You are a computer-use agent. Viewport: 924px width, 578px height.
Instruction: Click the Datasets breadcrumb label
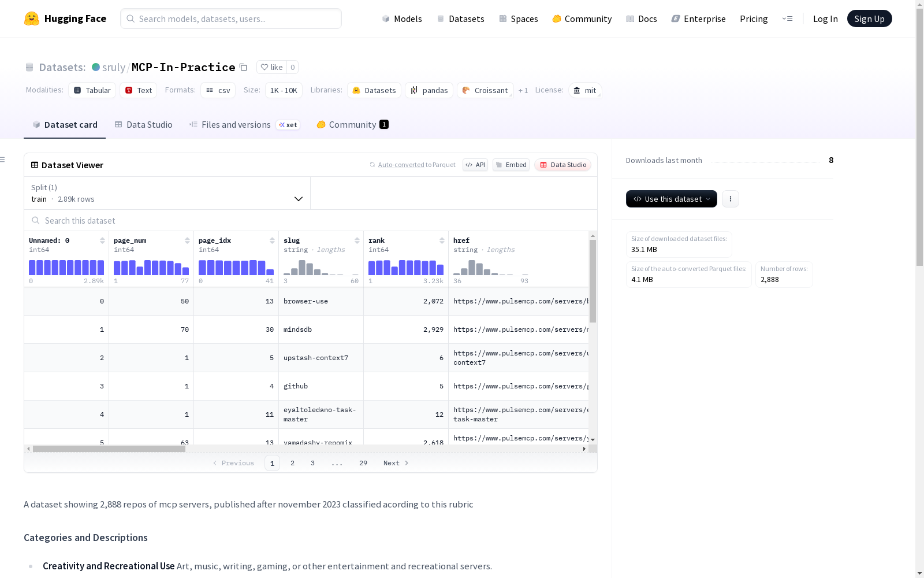click(x=62, y=67)
